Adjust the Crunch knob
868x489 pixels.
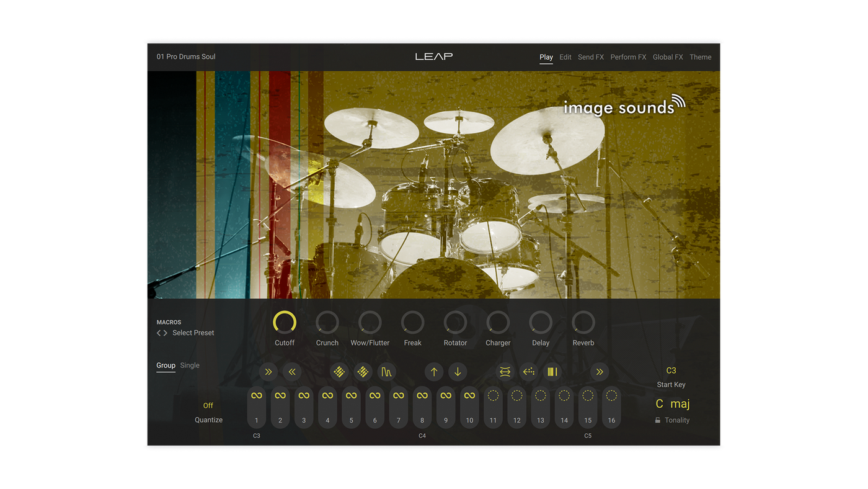pos(327,323)
